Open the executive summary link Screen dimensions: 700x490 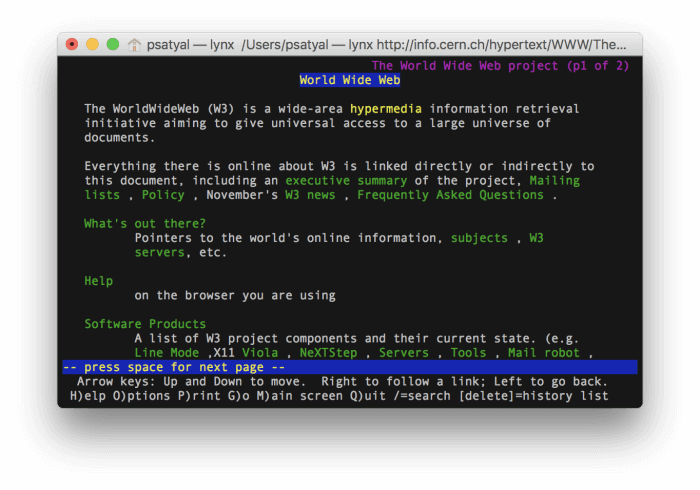pos(346,180)
